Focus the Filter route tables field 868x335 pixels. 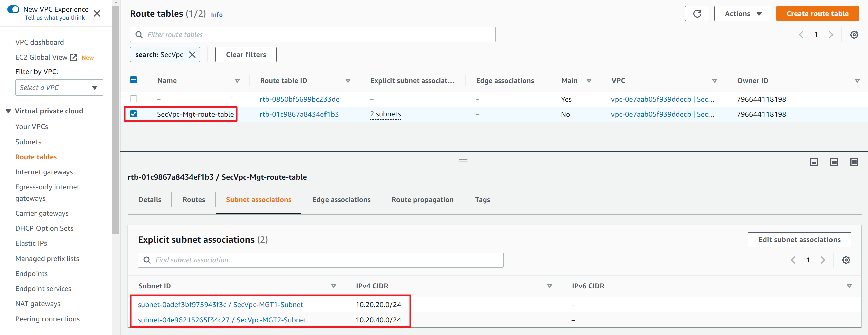click(x=312, y=35)
